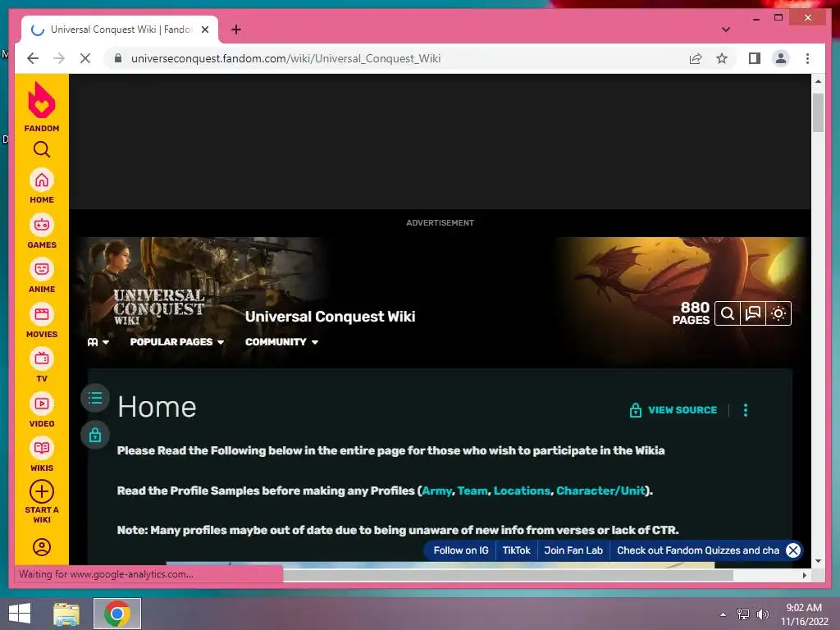
Task: Open the Anime section icon
Action: [41, 269]
